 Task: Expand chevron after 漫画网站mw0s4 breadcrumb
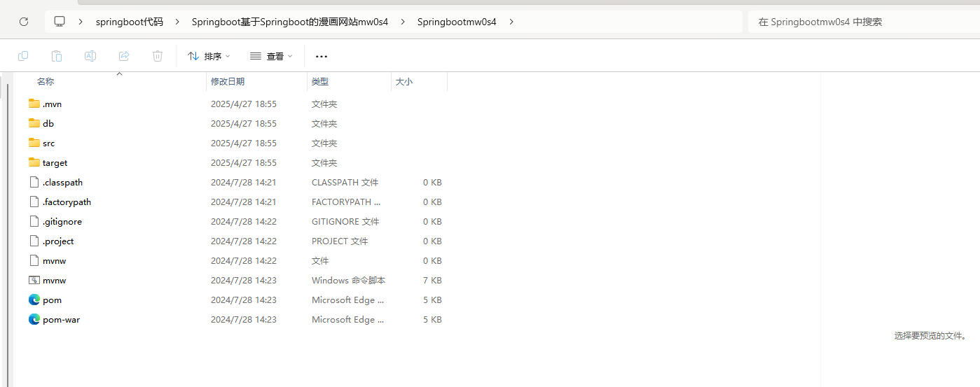pyautogui.click(x=403, y=22)
